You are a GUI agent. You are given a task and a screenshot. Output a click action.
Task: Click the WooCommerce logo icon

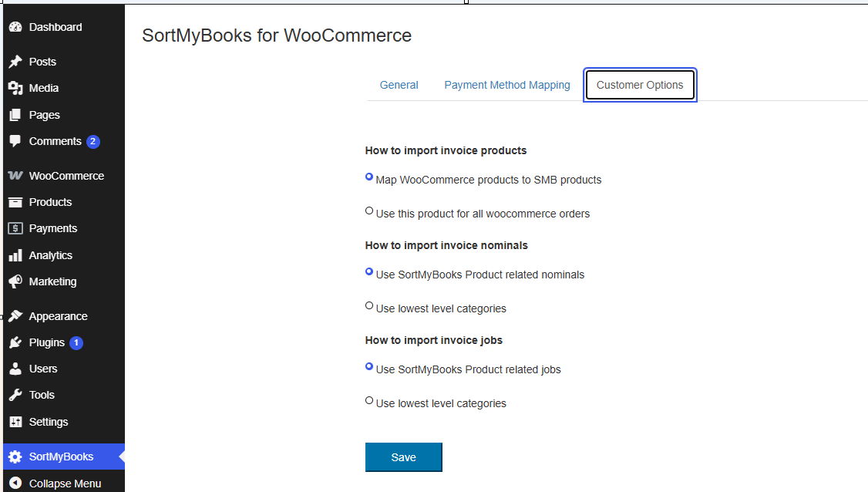[x=15, y=176]
